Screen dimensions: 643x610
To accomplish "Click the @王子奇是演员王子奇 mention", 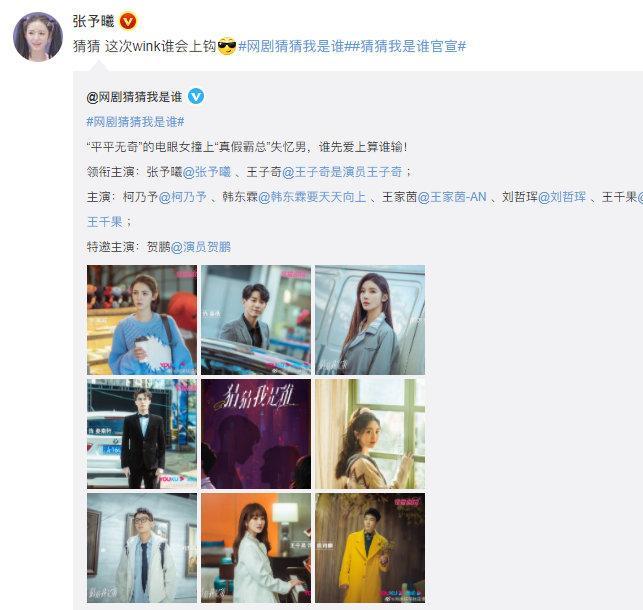I will point(342,172).
